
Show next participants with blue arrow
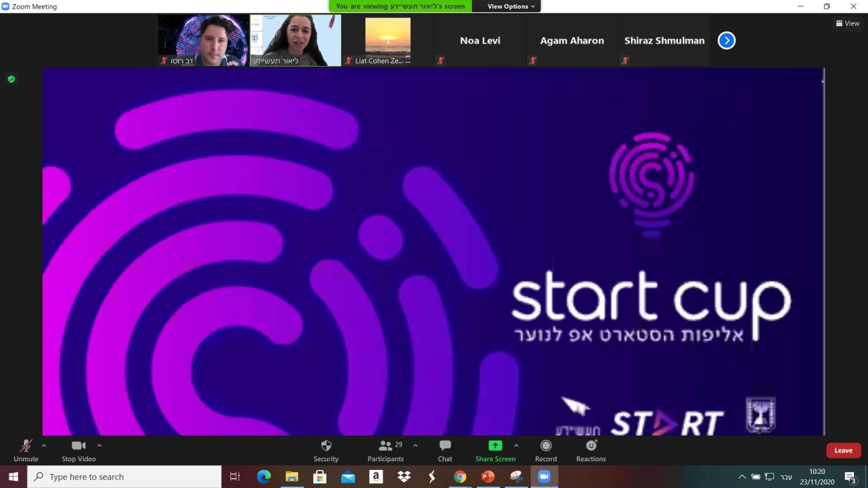point(726,41)
